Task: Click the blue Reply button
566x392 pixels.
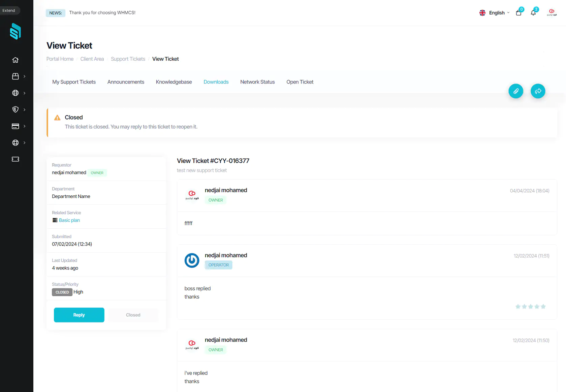Action: tap(79, 315)
